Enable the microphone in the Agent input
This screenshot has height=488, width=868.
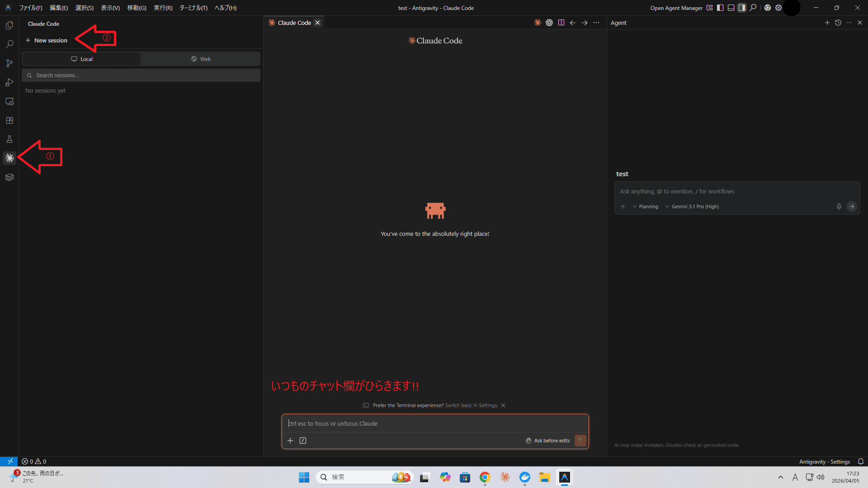click(x=839, y=206)
